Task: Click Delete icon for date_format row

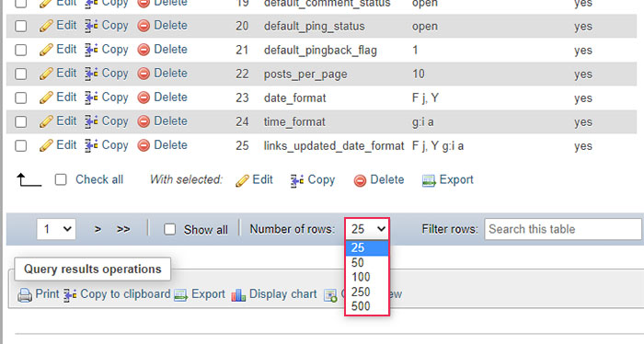Action: tap(144, 97)
